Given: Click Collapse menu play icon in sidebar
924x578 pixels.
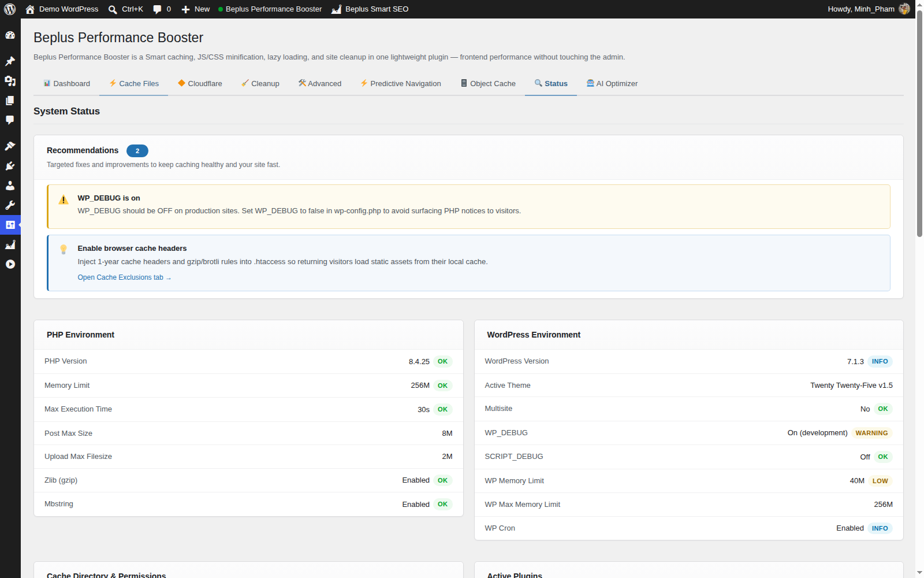Looking at the screenshot, I should [10, 264].
